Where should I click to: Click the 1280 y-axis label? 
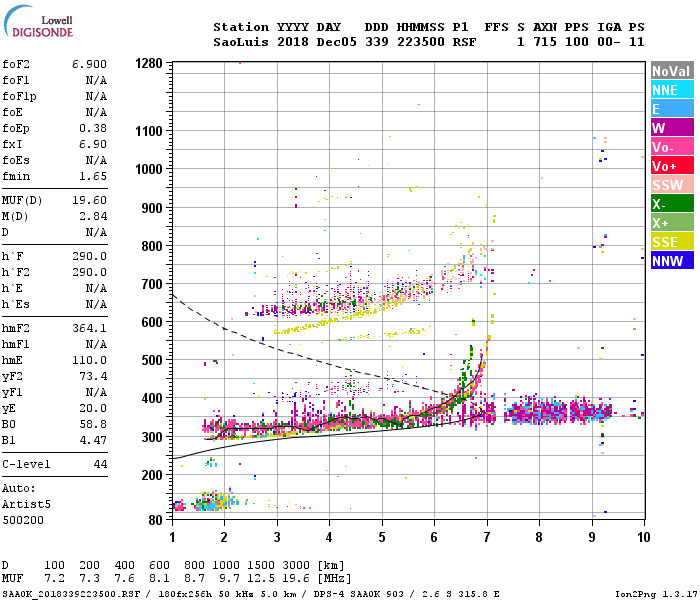pos(149,63)
